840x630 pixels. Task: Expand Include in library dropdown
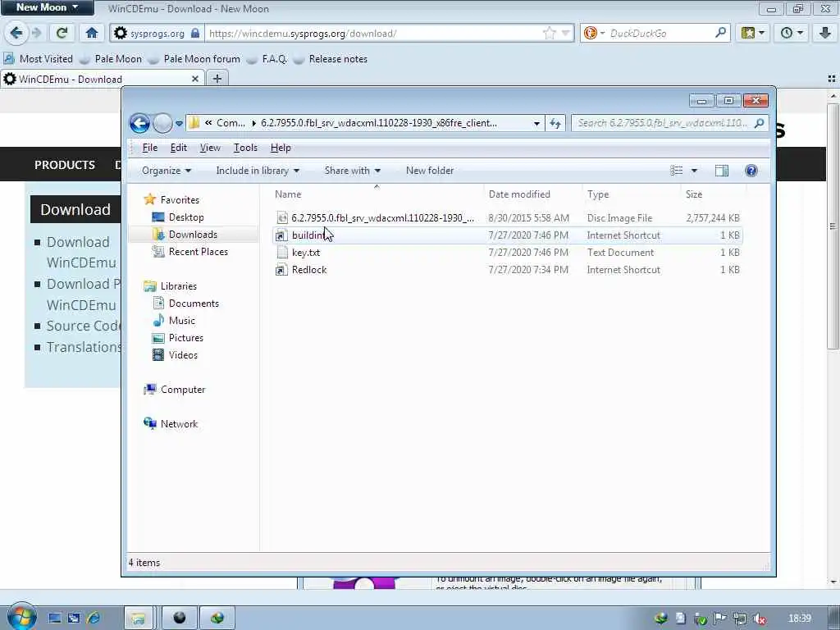click(x=258, y=171)
